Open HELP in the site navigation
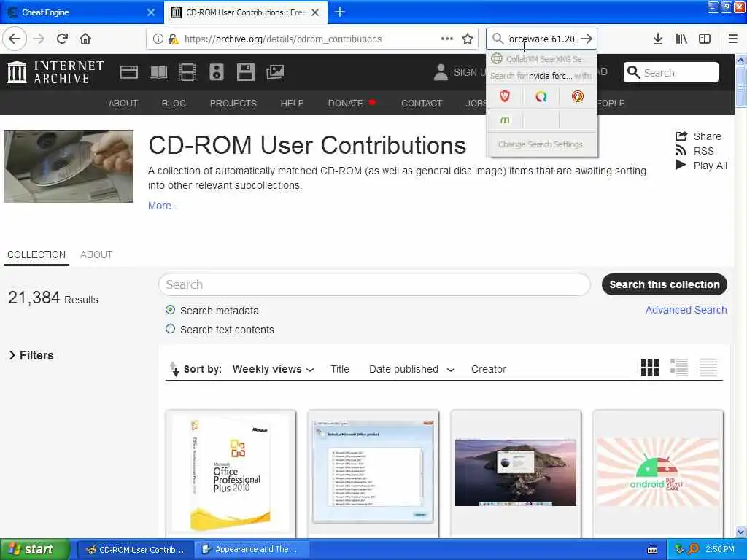Screen dimensions: 747x560 (292, 104)
